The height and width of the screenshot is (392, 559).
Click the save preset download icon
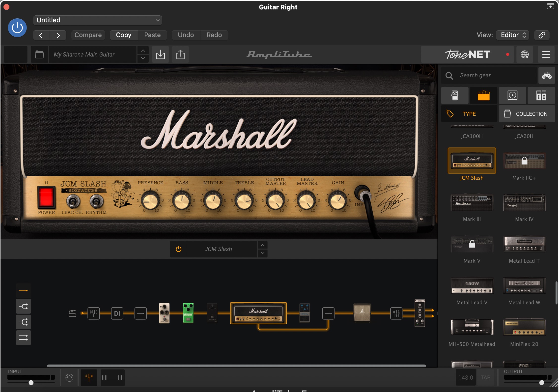[x=160, y=55]
